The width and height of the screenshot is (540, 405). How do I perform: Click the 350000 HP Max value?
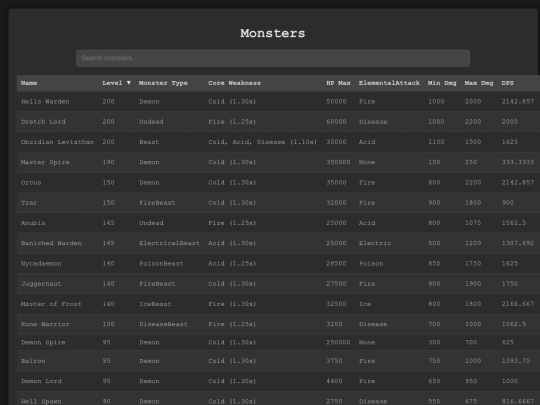pyautogui.click(x=338, y=162)
